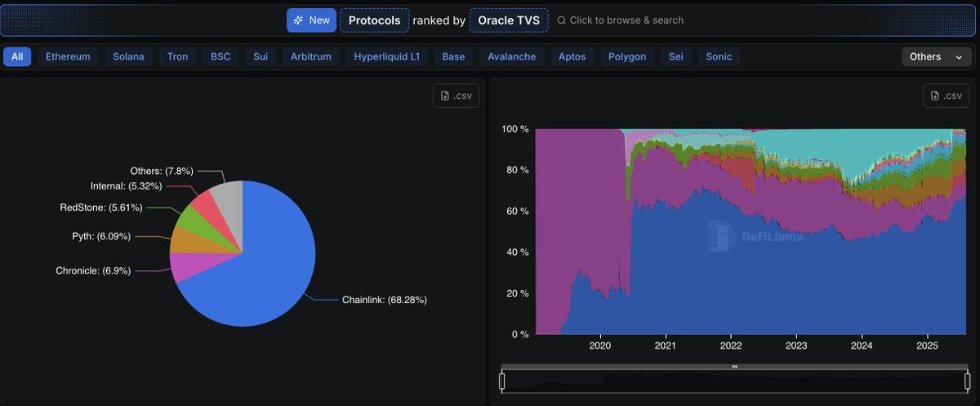The width and height of the screenshot is (980, 406).
Task: Select the Polygon chain filter
Action: point(627,56)
